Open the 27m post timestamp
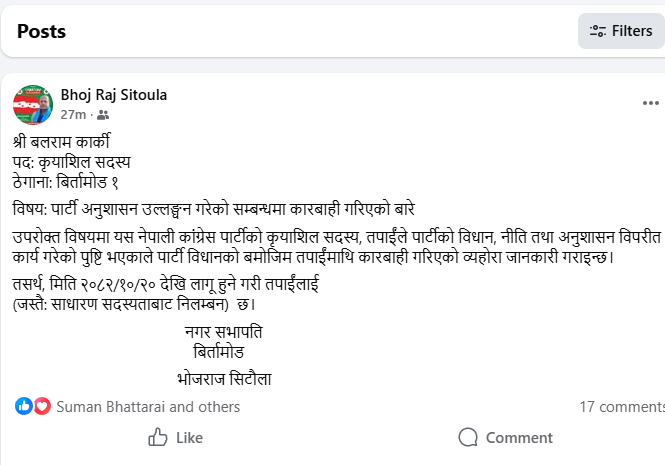The image size is (665, 465). click(x=73, y=115)
